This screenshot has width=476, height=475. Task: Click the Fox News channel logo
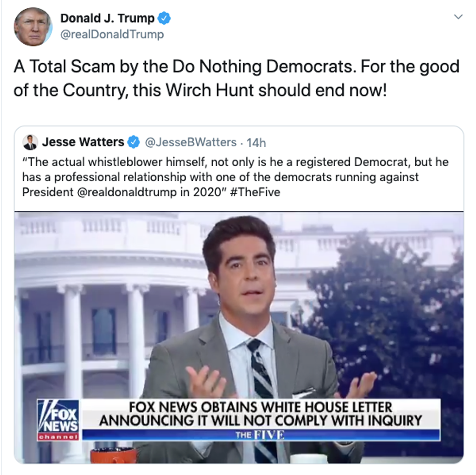coord(58,420)
